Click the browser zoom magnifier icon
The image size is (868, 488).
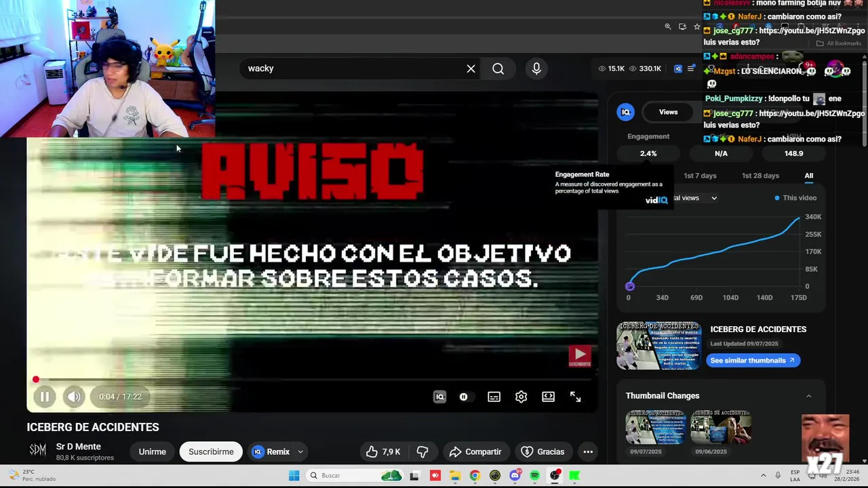(668, 27)
